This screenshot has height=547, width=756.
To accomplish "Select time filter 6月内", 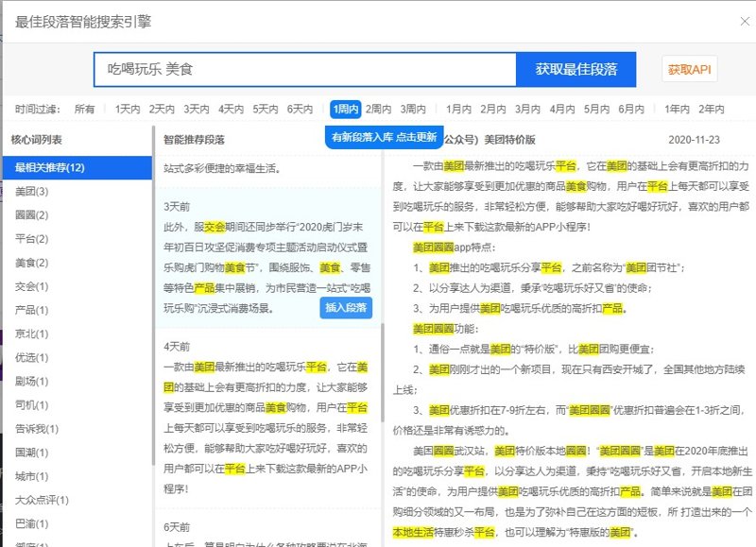I will [631, 109].
